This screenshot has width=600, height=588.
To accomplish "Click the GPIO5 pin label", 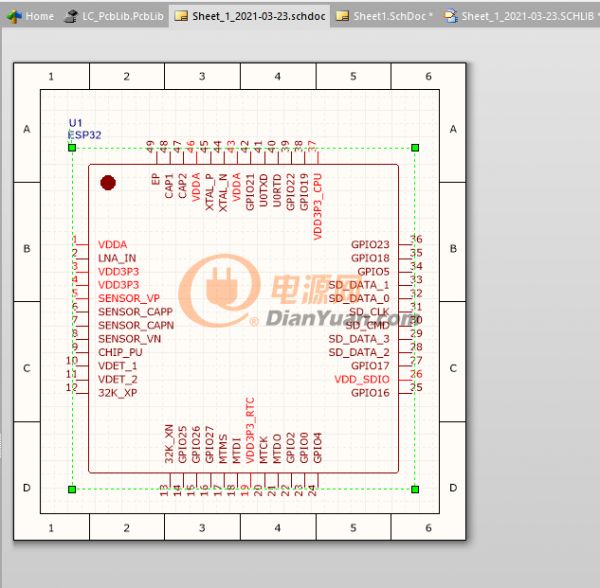I will tap(373, 272).
